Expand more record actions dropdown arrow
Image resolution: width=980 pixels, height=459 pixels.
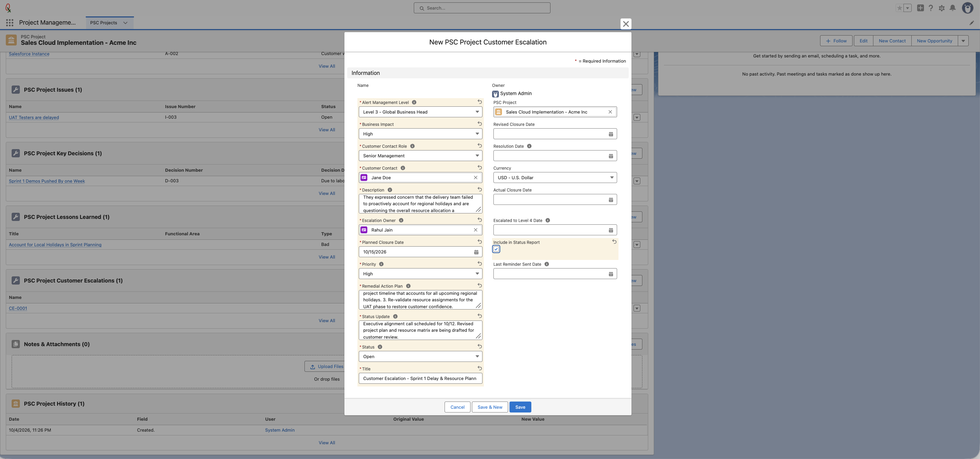coord(963,41)
